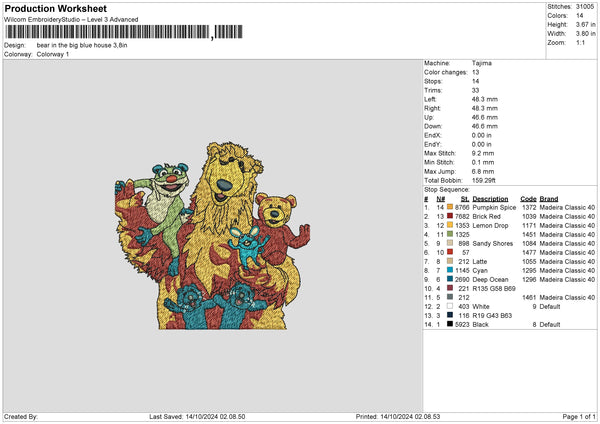Click the Machine value 'Tajima'
600x424 pixels.
(481, 63)
